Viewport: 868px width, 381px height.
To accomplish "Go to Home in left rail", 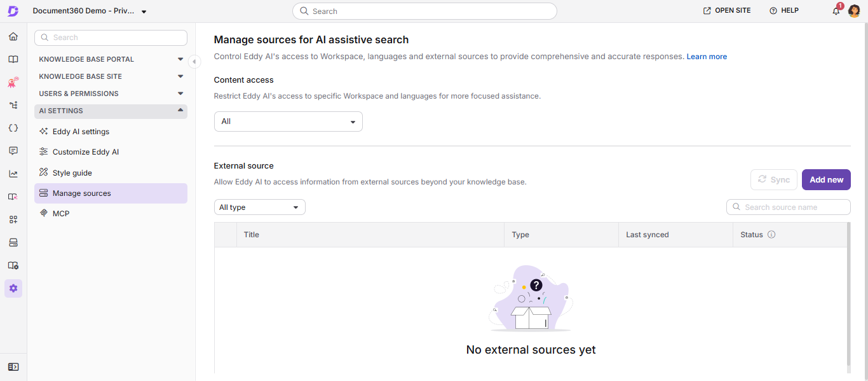I will click(x=13, y=36).
